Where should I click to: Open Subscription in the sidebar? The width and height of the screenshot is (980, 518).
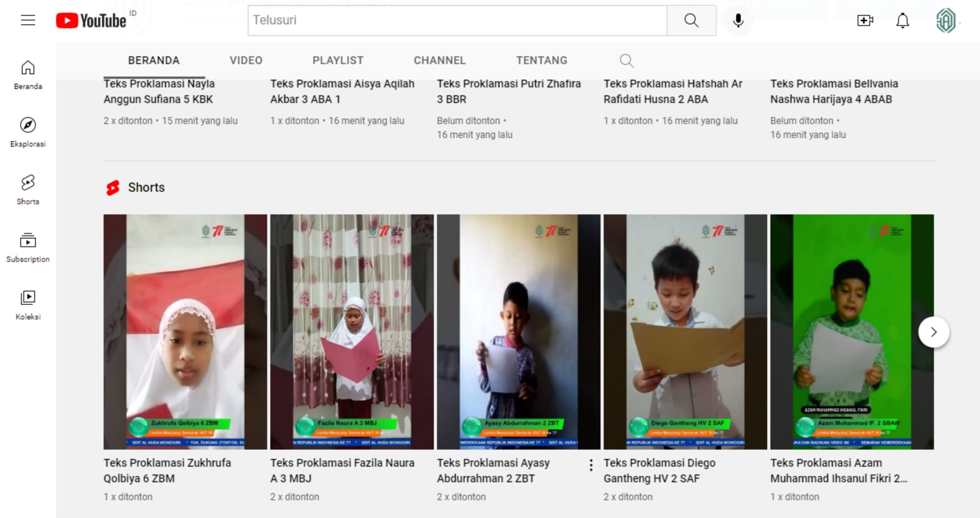tap(28, 248)
